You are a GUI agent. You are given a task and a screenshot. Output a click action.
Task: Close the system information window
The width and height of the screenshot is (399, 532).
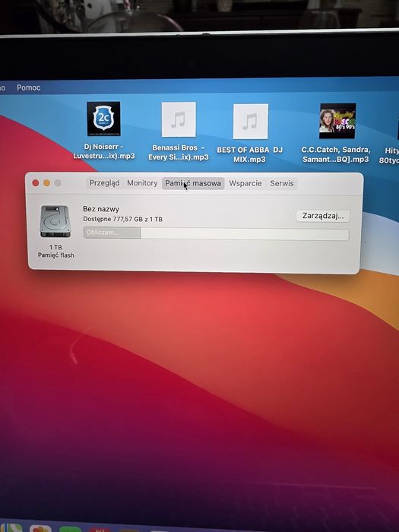coord(35,183)
